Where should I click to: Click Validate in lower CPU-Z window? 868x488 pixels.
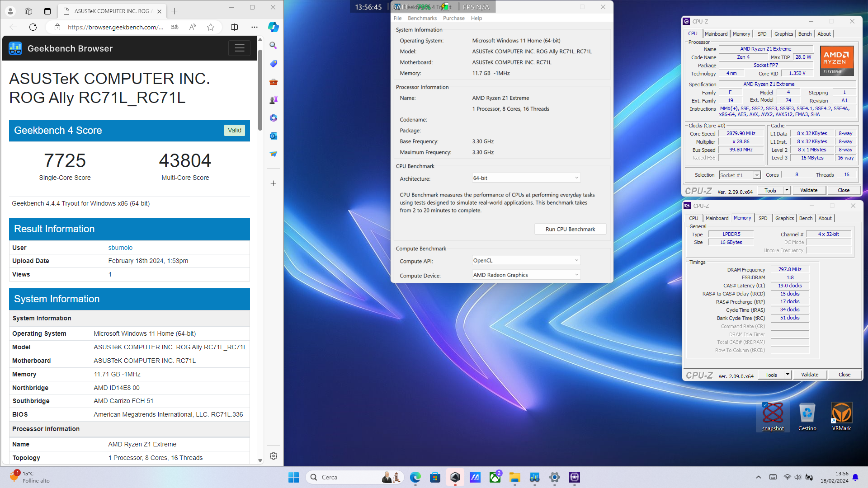click(810, 375)
